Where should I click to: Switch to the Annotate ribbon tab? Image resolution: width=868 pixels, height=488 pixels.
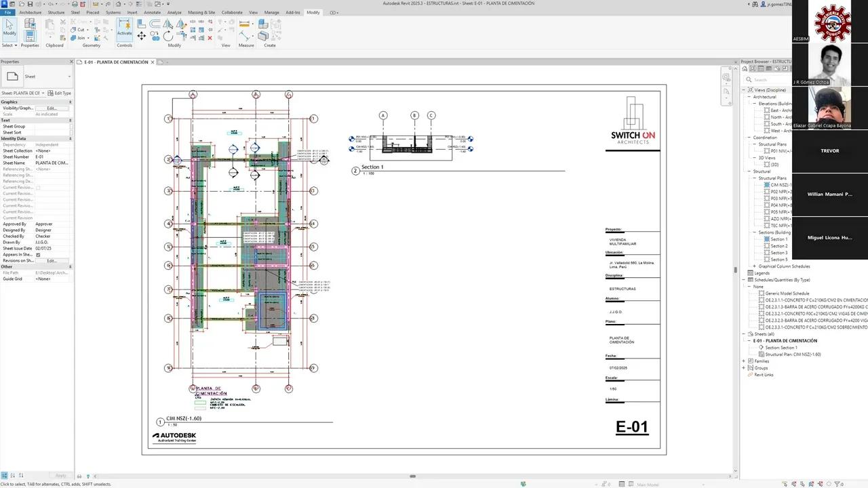click(x=152, y=12)
